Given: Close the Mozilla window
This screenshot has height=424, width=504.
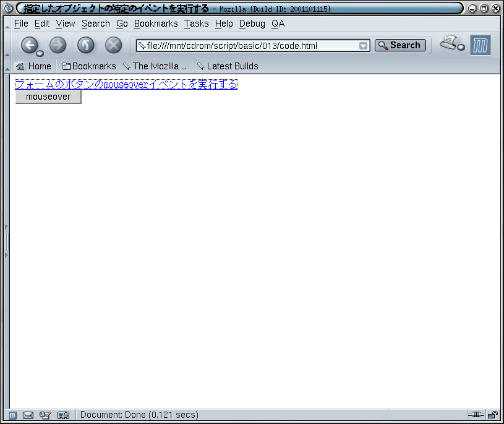Looking at the screenshot, I should click(495, 9).
